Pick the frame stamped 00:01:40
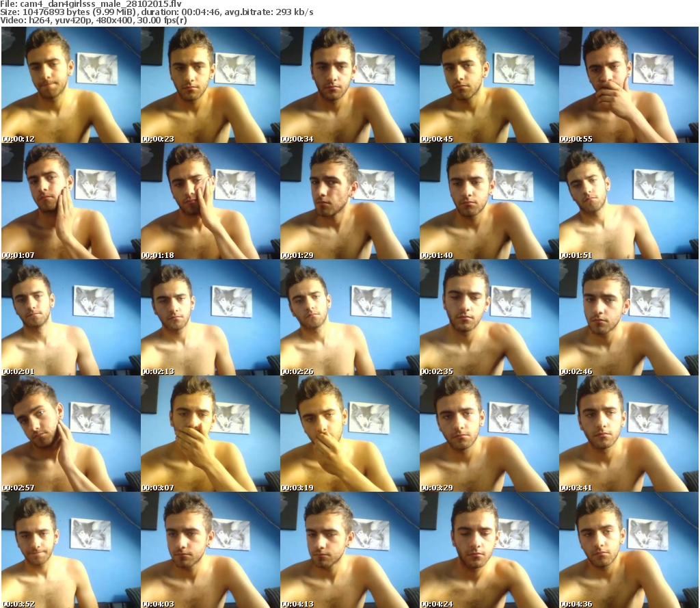 pos(489,201)
